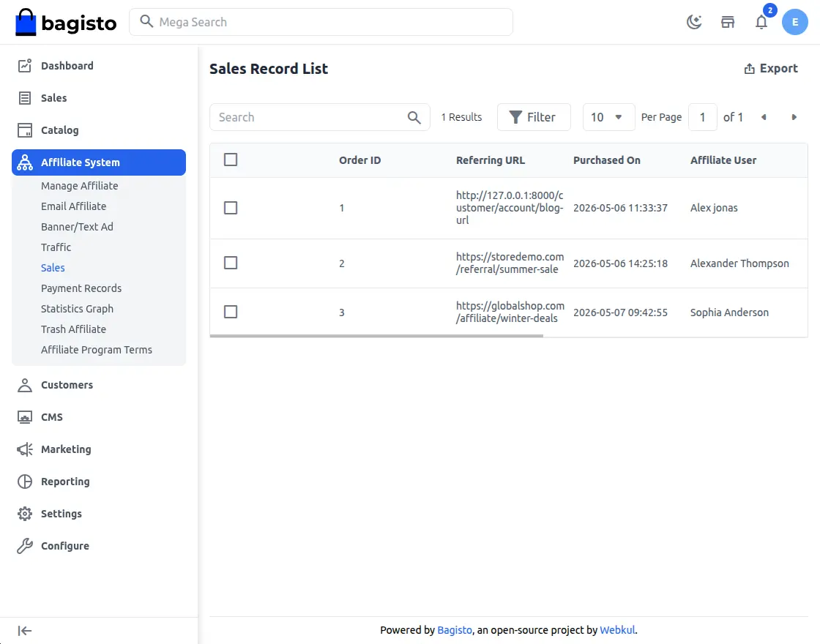Click the 2026-05-07 09:42:55 date cell

(x=620, y=312)
